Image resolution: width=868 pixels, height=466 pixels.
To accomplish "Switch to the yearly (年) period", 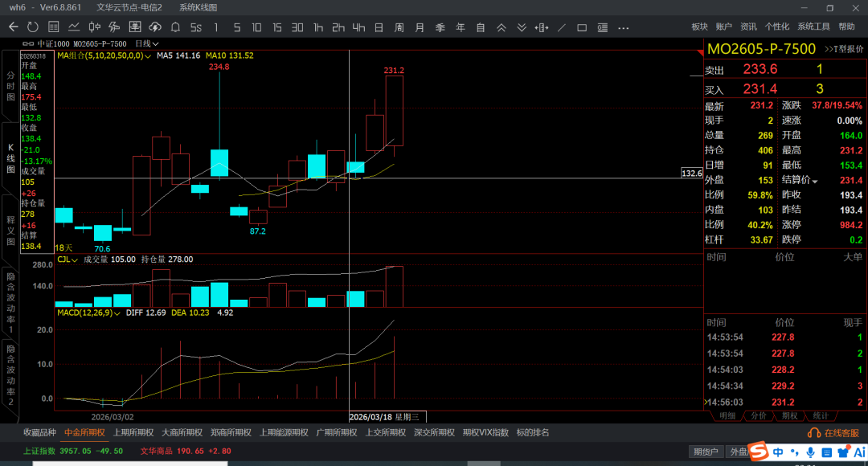I will coord(460,27).
